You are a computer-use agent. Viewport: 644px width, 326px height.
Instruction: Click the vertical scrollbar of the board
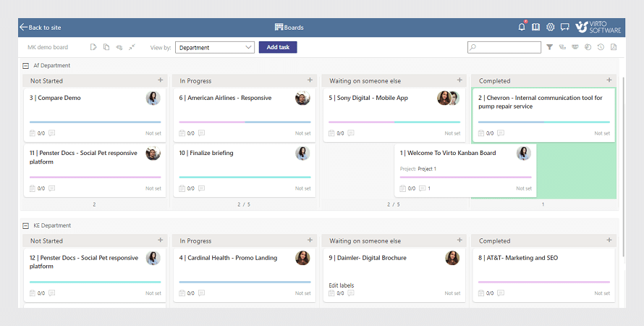coord(624,167)
